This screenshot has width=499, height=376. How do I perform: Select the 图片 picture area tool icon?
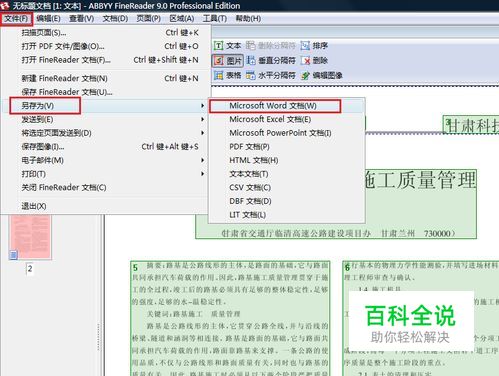(218, 60)
